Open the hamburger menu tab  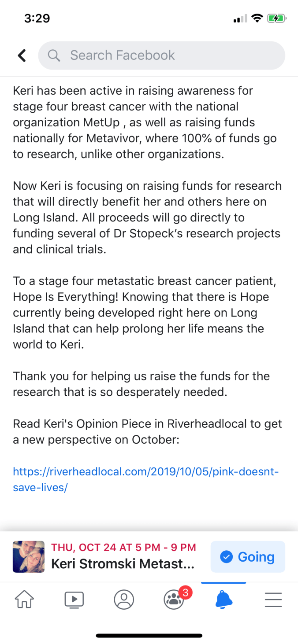(273, 599)
